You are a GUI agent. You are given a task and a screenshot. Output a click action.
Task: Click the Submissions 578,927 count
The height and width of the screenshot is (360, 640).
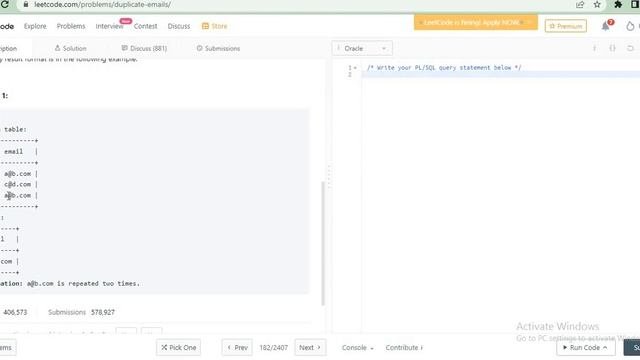(x=81, y=312)
